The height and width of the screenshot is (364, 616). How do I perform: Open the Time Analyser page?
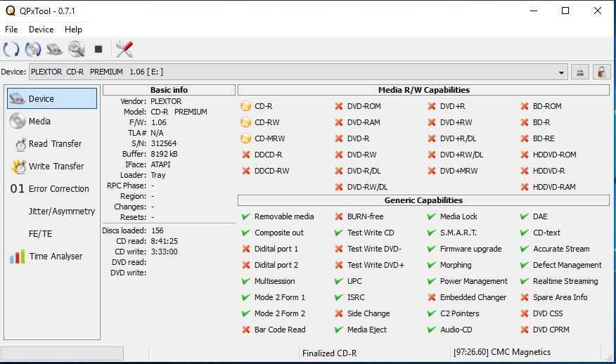[x=52, y=256]
